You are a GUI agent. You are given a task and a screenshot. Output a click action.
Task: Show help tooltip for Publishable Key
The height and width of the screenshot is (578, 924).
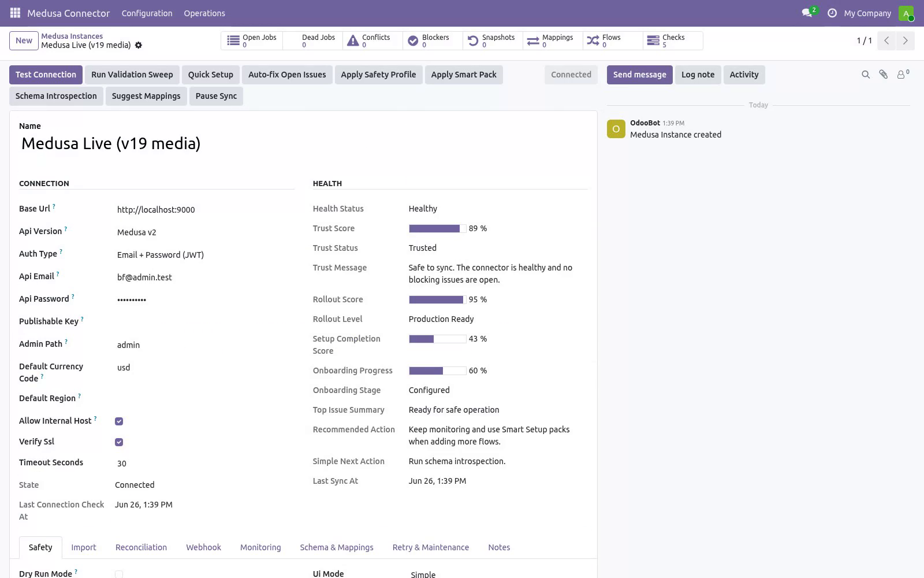[82, 319]
